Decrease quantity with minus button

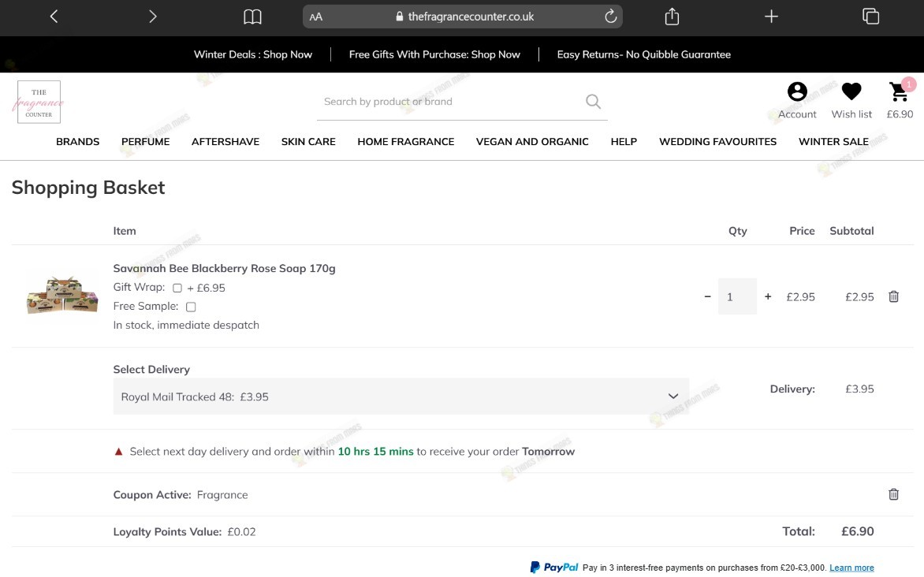point(707,296)
